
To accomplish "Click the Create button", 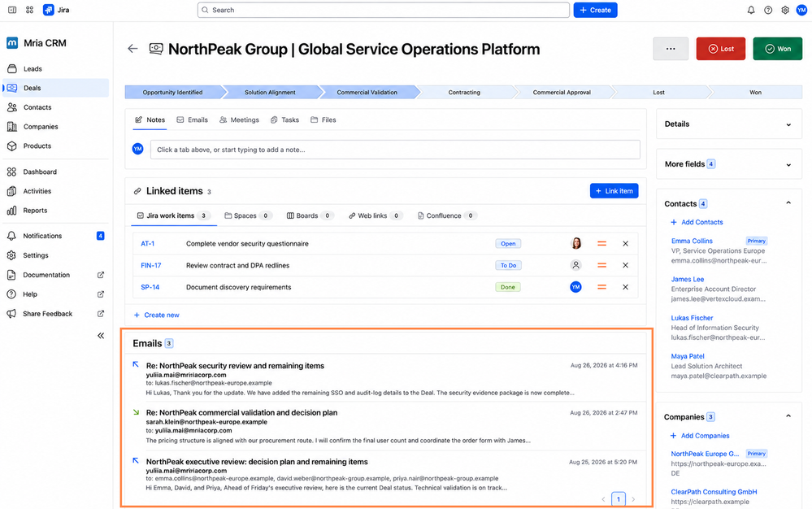I will [x=595, y=10].
